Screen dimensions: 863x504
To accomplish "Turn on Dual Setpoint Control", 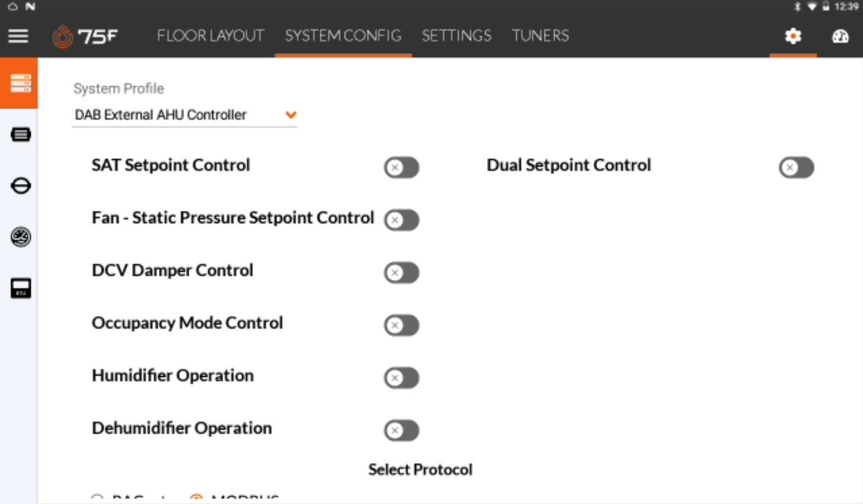I will tap(796, 167).
